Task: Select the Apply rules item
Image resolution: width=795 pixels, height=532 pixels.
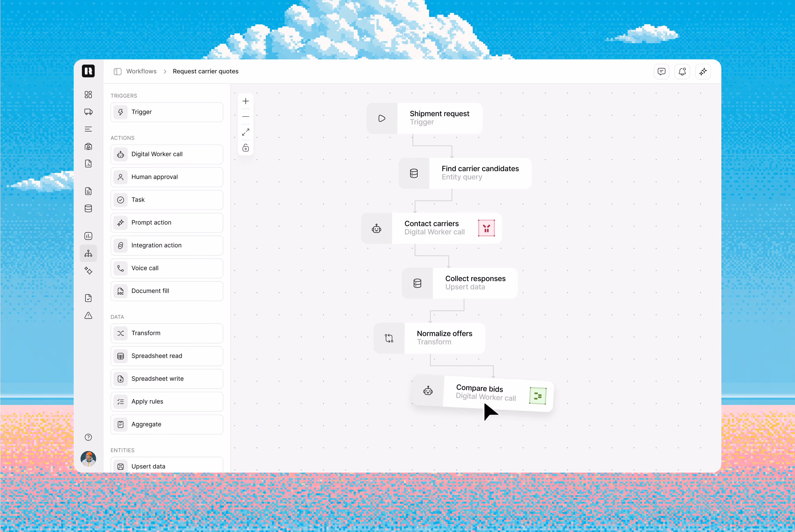Action: (167, 401)
